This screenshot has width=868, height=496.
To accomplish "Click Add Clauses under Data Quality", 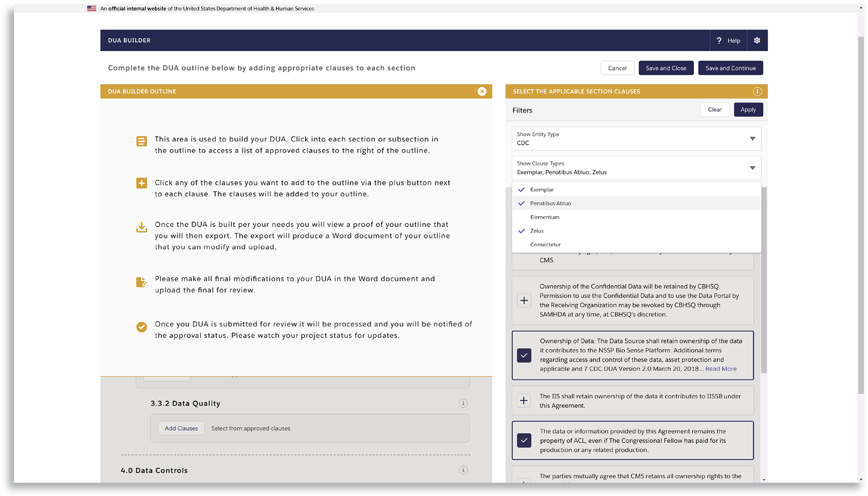I will [x=181, y=428].
